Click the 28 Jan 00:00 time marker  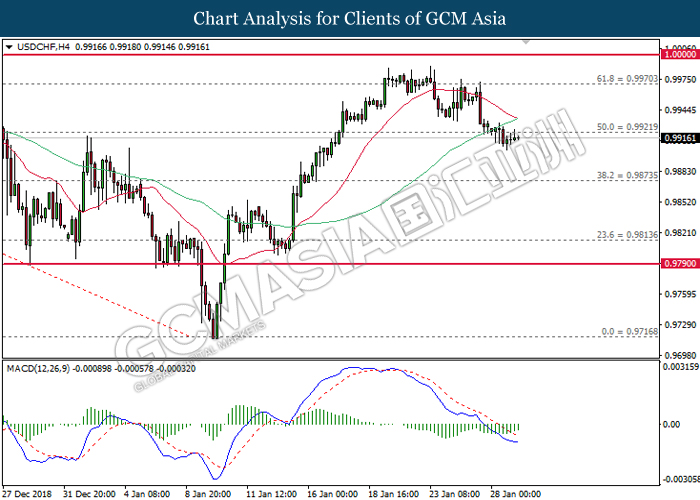point(516,494)
